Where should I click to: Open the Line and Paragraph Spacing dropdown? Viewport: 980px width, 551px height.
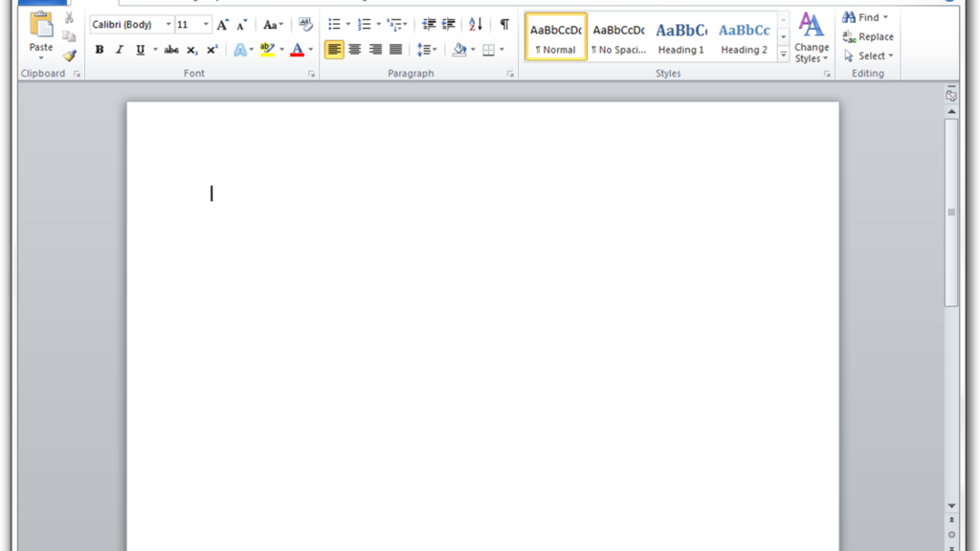(x=426, y=50)
